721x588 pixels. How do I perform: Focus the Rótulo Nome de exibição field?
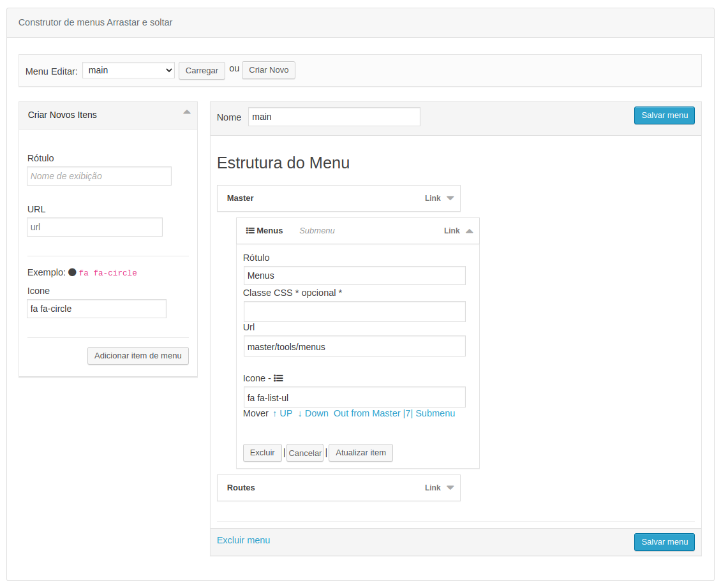coord(99,176)
